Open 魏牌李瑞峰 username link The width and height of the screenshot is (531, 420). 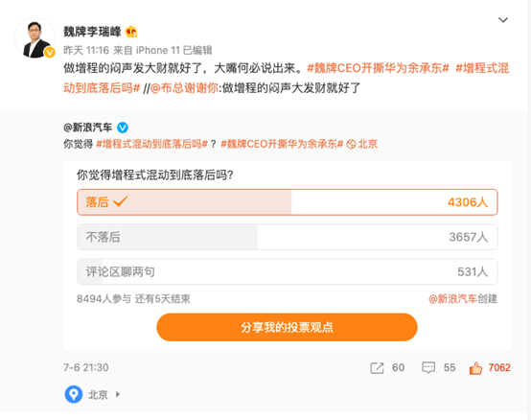(x=92, y=32)
